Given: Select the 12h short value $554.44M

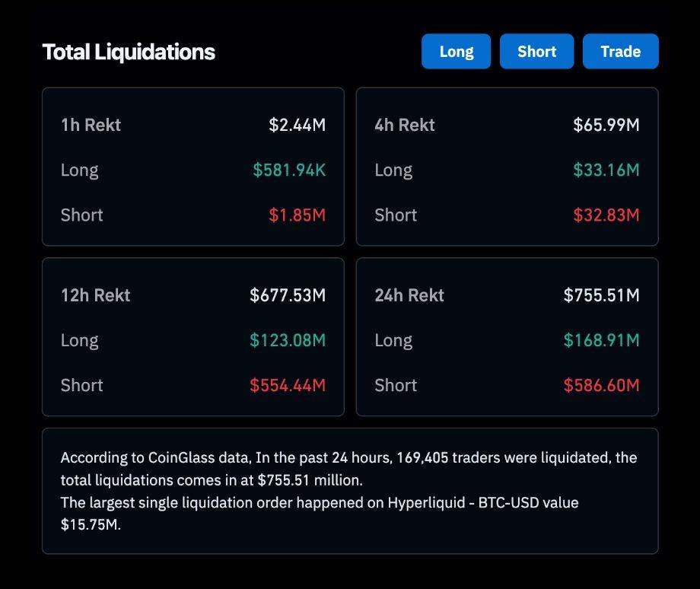Looking at the screenshot, I should coord(288,385).
